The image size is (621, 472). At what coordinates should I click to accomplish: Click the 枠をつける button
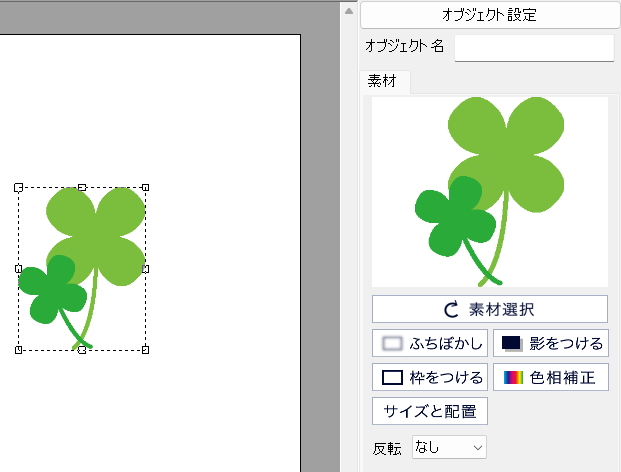[x=430, y=377]
